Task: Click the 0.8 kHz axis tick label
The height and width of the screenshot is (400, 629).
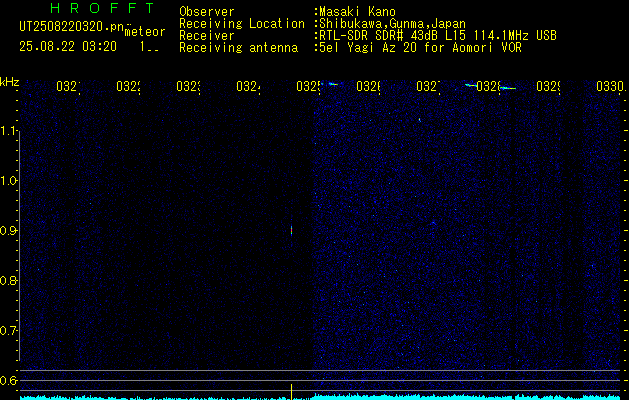Action: pyautogui.click(x=9, y=280)
